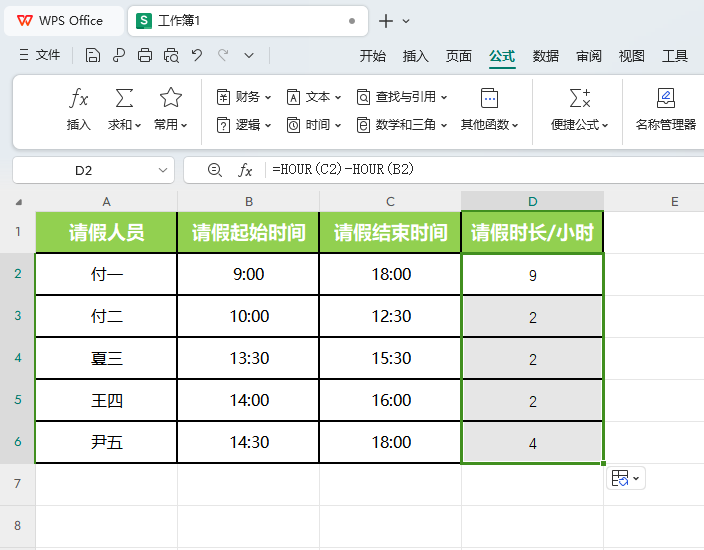Click the zoom magnifier icon in formula bar
Viewport: 704px width, 550px height.
point(215,170)
